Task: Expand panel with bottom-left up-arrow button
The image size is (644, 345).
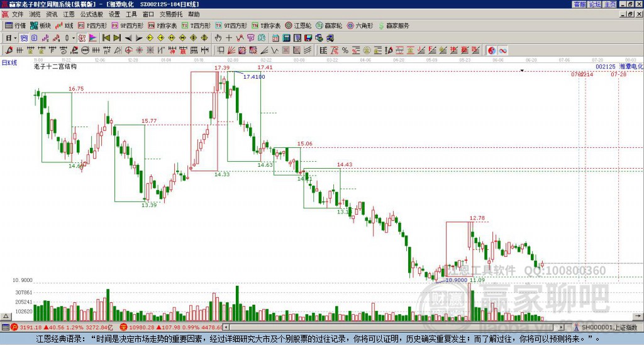Action: [x=6, y=316]
